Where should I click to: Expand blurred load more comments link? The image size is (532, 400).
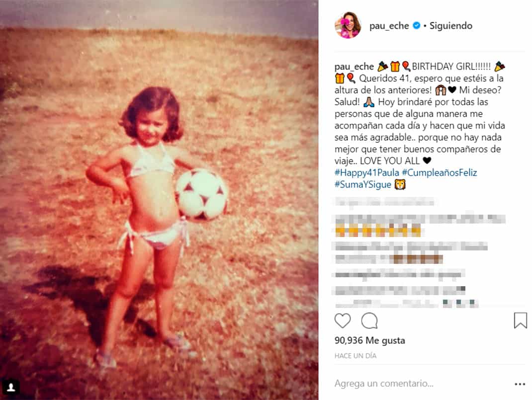pos(384,202)
